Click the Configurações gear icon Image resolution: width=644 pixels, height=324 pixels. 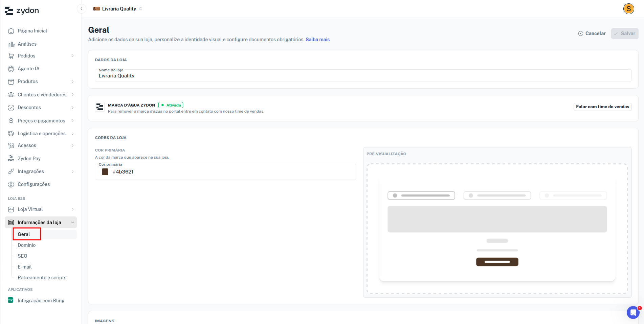(11, 184)
